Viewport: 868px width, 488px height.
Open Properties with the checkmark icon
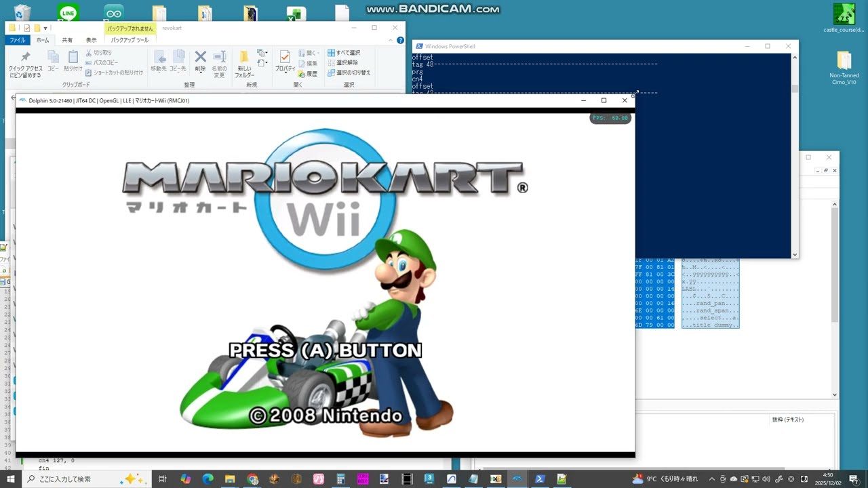[285, 57]
